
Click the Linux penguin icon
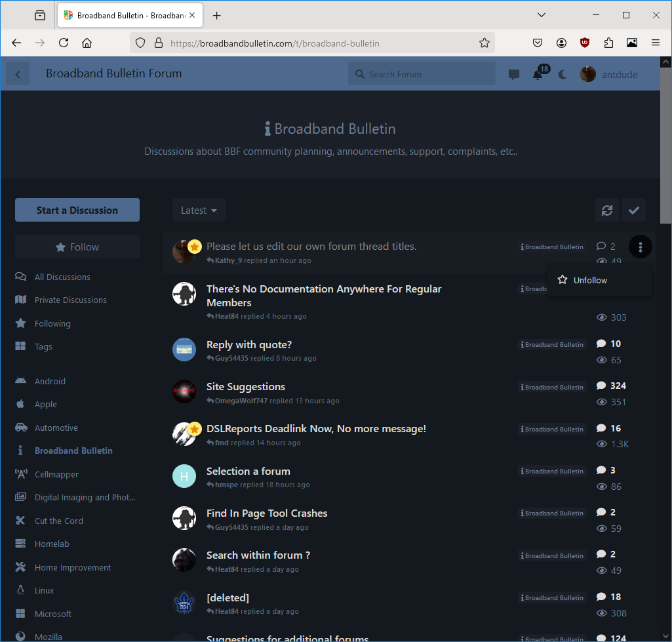coord(20,590)
